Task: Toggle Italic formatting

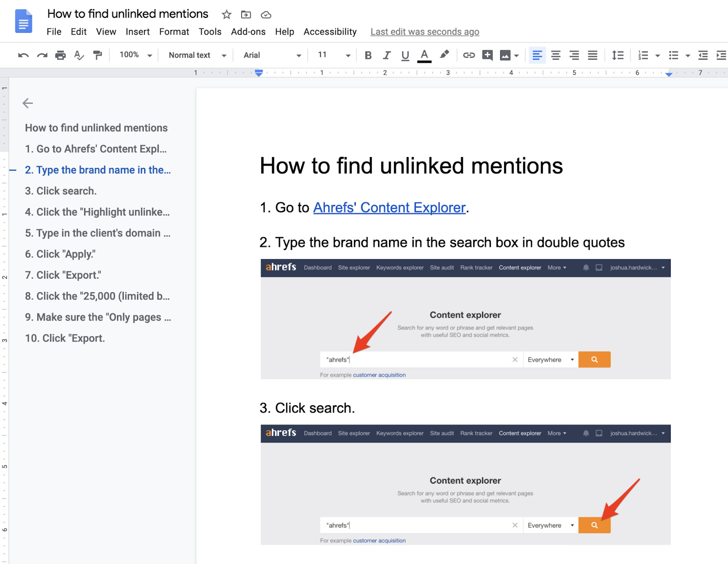Action: point(387,56)
